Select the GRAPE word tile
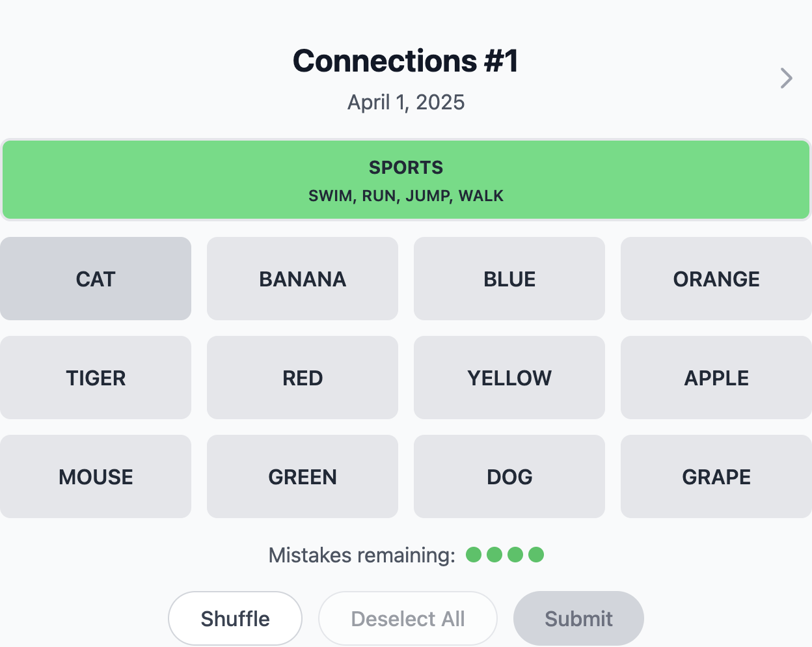Image resolution: width=812 pixels, height=647 pixels. [x=716, y=476]
